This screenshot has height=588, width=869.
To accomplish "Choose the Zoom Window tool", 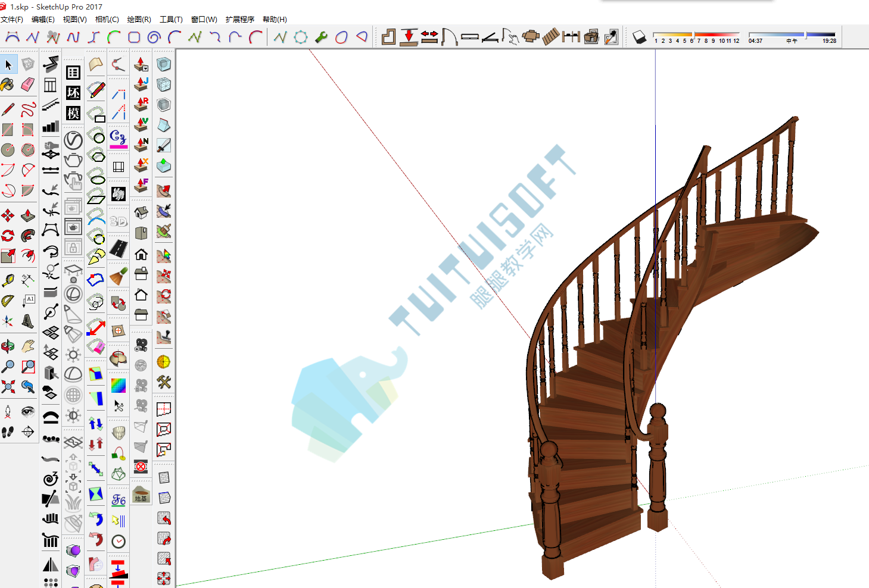I will 28,366.
